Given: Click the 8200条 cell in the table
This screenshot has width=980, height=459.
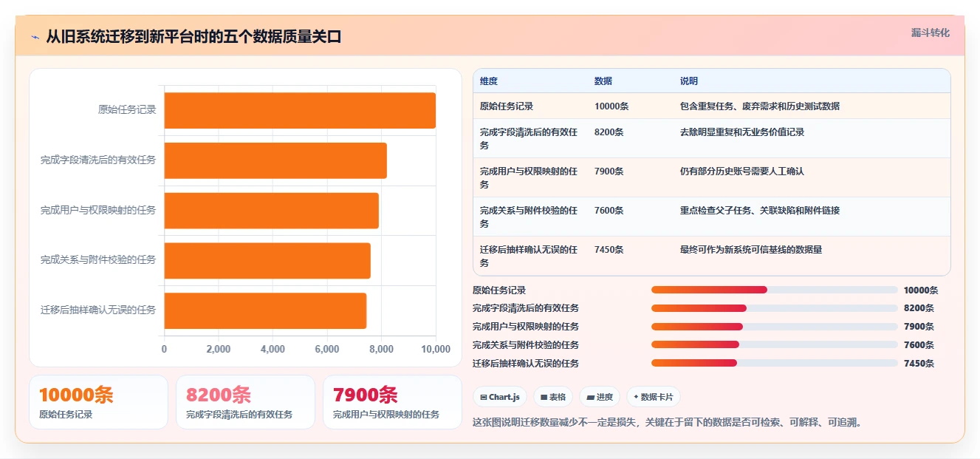Looking at the screenshot, I should pos(609,132).
